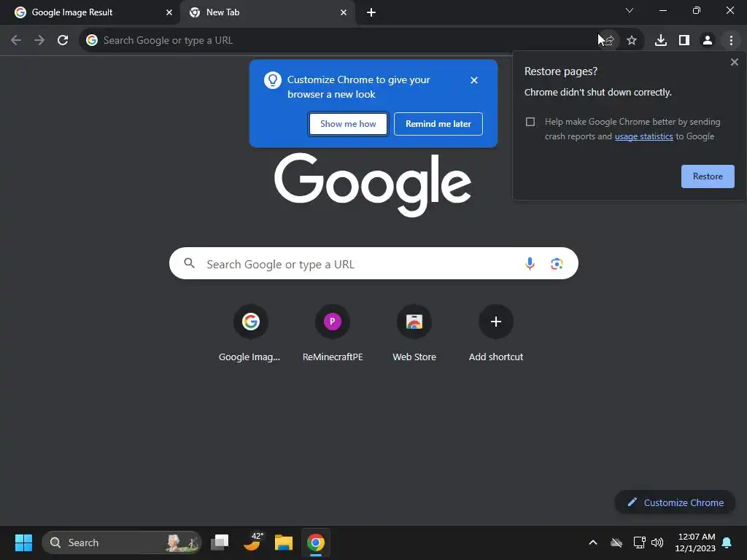Open the Chrome three-dot menu
This screenshot has width=747, height=560.
point(731,41)
